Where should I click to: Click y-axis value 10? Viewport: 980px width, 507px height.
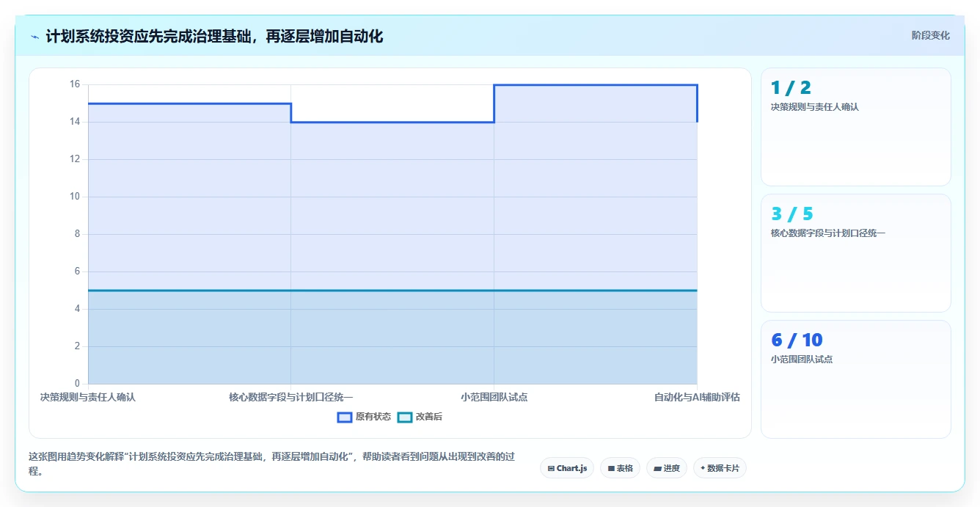pyautogui.click(x=74, y=197)
